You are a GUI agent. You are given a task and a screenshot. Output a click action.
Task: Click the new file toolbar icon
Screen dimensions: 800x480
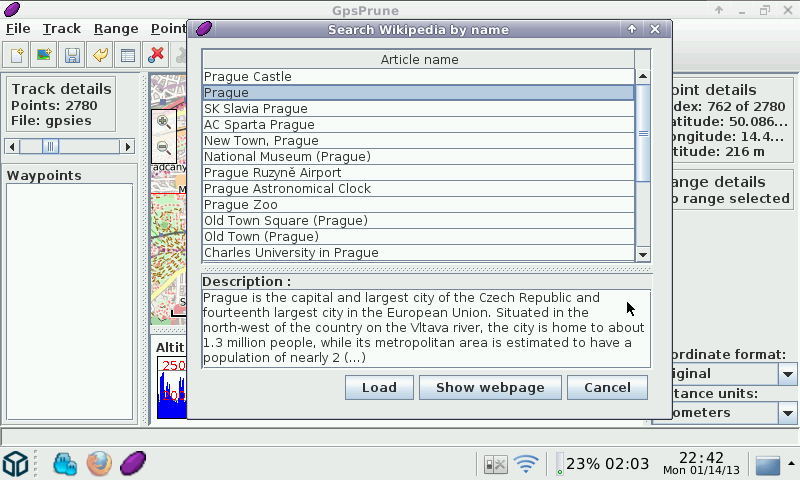tap(16, 55)
